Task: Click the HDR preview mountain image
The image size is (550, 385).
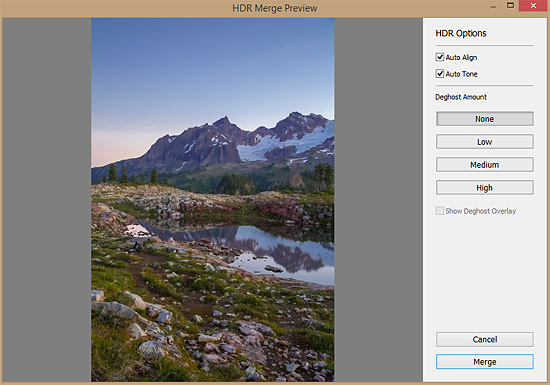Action: pyautogui.click(x=213, y=200)
